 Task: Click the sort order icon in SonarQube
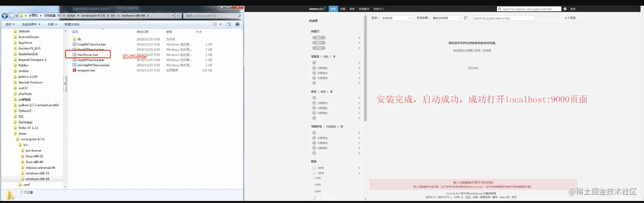point(466,18)
